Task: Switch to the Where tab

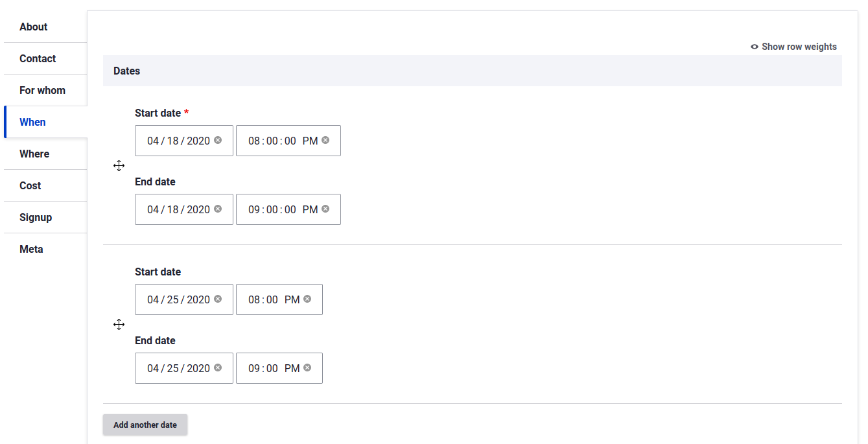Action: [35, 154]
